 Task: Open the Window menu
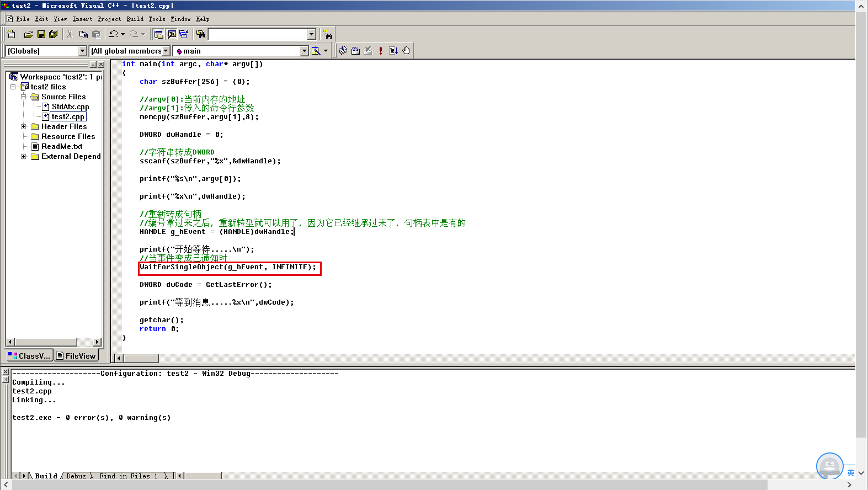point(180,19)
